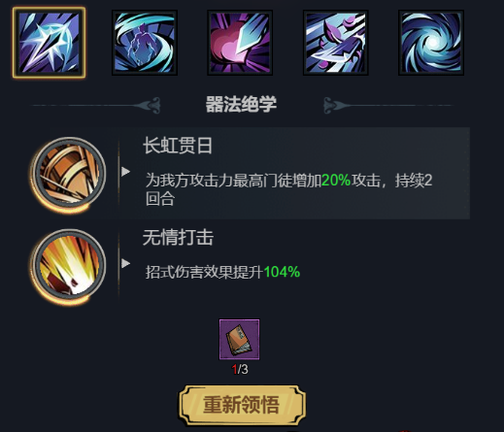This screenshot has height=432, width=504.
Task: Select the 招式伤害效果提升 description text
Action: click(204, 272)
